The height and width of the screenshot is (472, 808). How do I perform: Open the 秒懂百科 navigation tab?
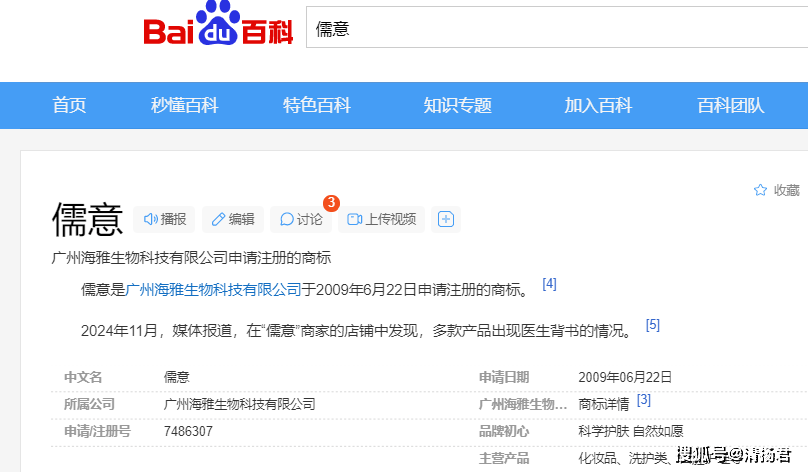coord(184,105)
